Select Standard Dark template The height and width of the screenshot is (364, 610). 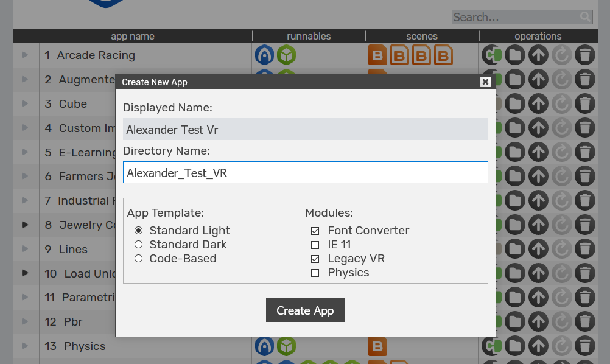tap(138, 245)
